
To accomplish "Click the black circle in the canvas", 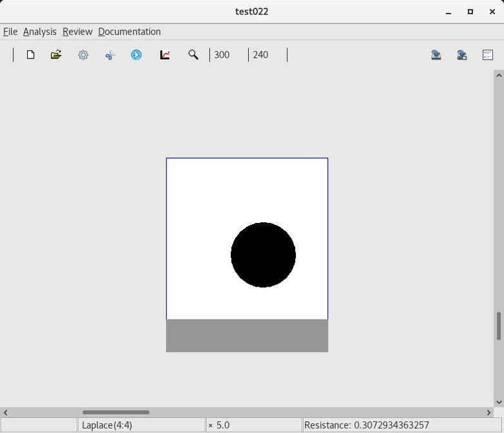I will [263, 255].
